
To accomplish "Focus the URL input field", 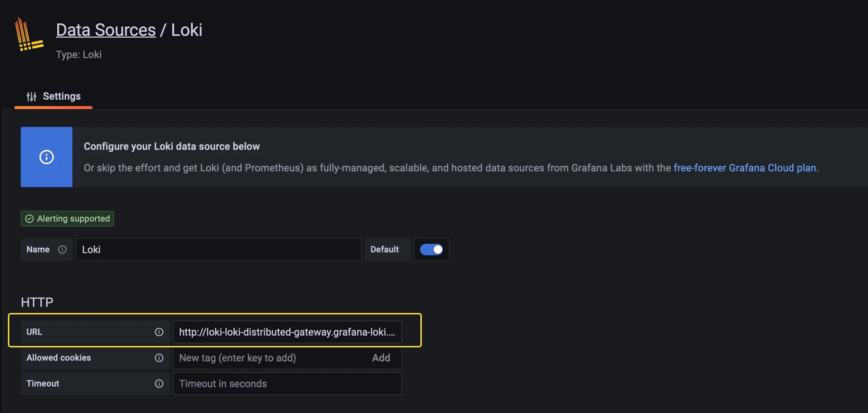I will pos(287,332).
